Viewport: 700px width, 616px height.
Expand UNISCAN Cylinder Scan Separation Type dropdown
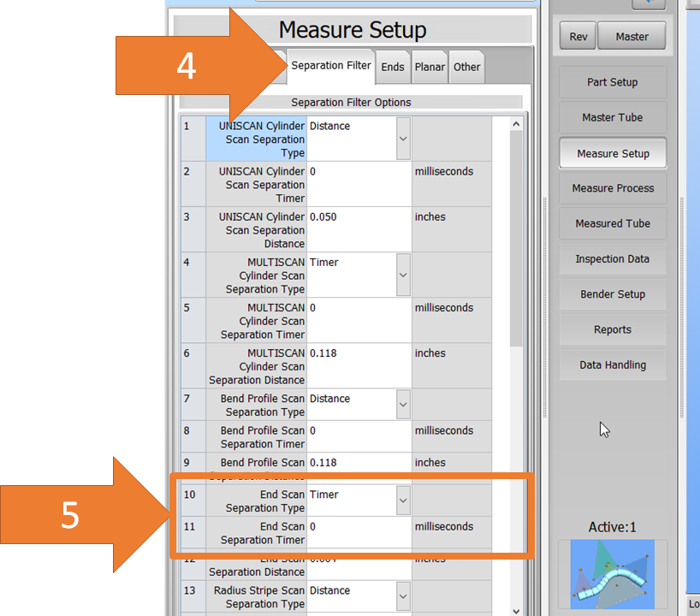click(403, 139)
